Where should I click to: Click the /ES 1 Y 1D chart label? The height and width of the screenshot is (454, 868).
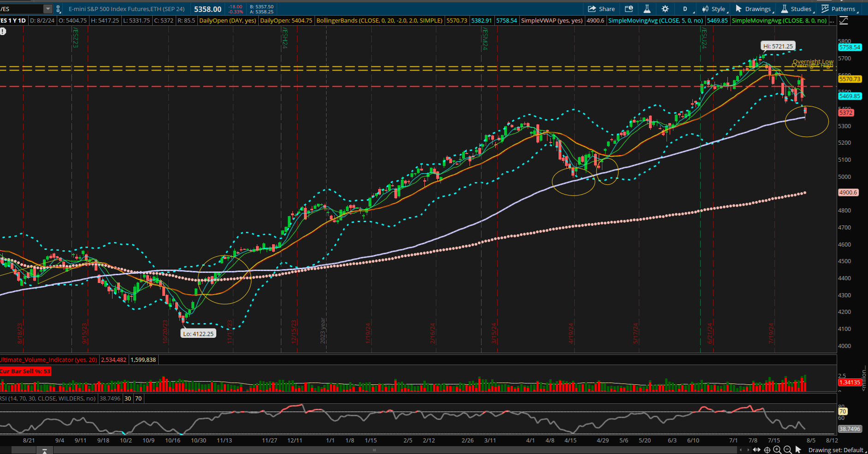click(13, 20)
